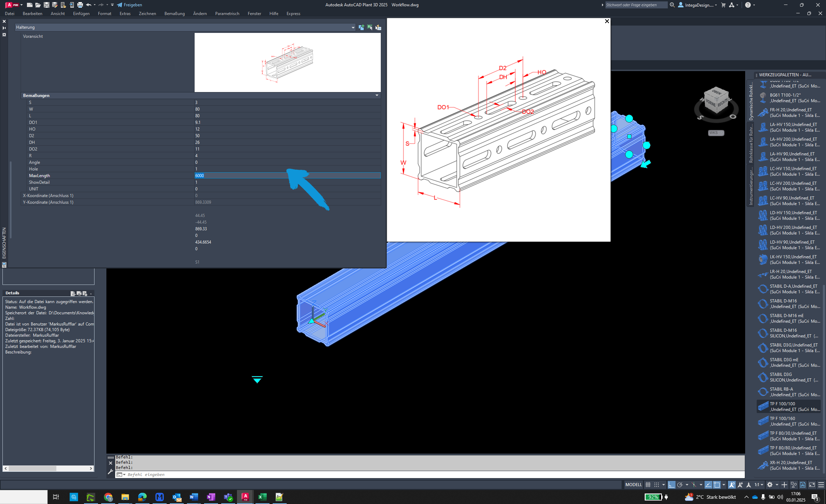Click the Freigeben share button
Image resolution: width=826 pixels, height=504 pixels.
(129, 5)
